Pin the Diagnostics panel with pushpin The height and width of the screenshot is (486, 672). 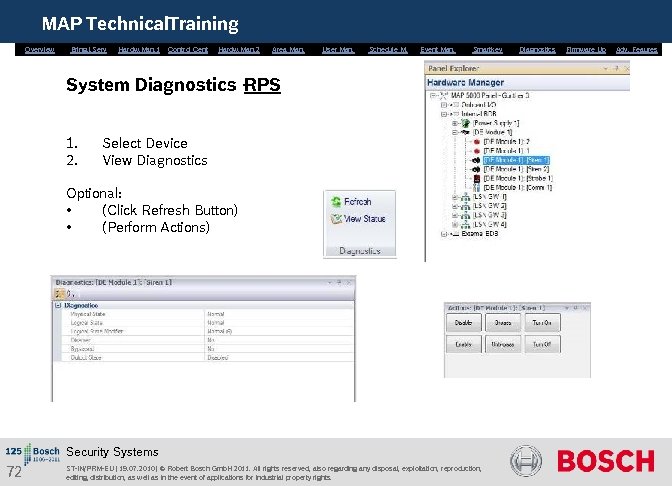[x=339, y=282]
